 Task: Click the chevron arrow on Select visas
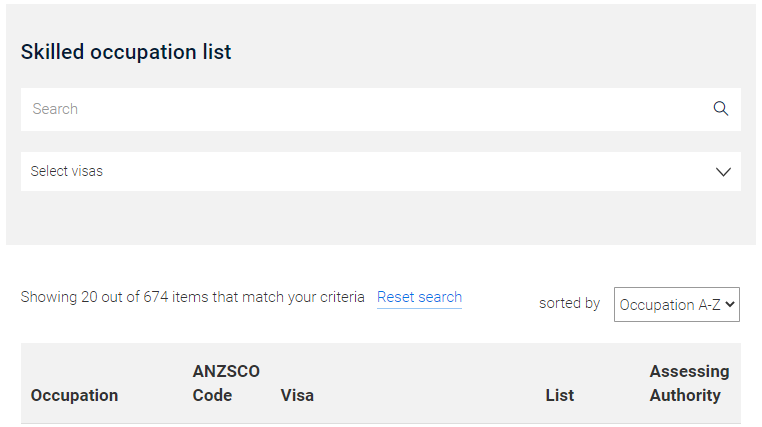point(724,172)
